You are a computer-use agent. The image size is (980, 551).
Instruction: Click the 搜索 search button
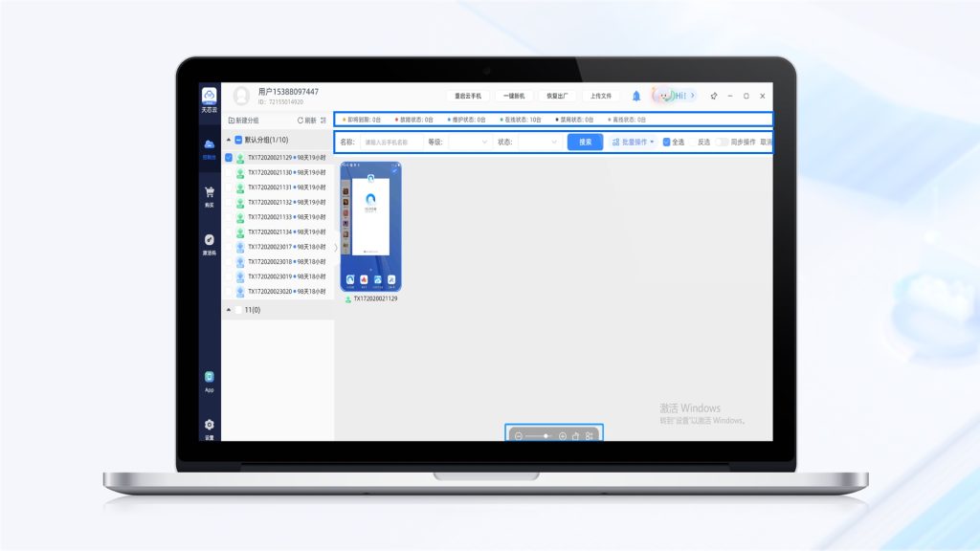tap(585, 142)
